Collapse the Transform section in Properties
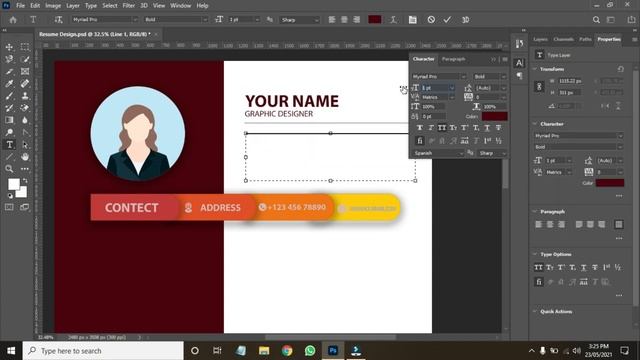 (x=535, y=69)
